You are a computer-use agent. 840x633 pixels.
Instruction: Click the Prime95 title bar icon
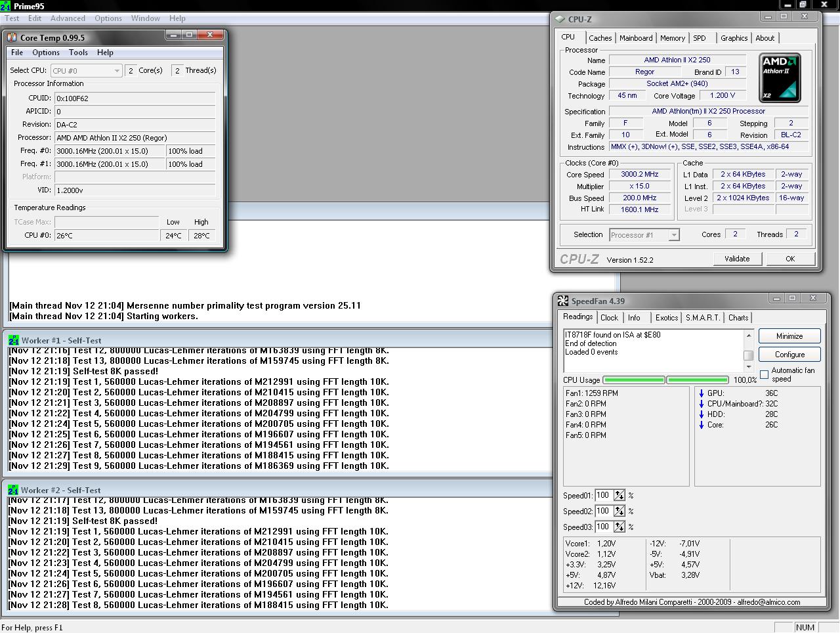pyautogui.click(x=6, y=5)
